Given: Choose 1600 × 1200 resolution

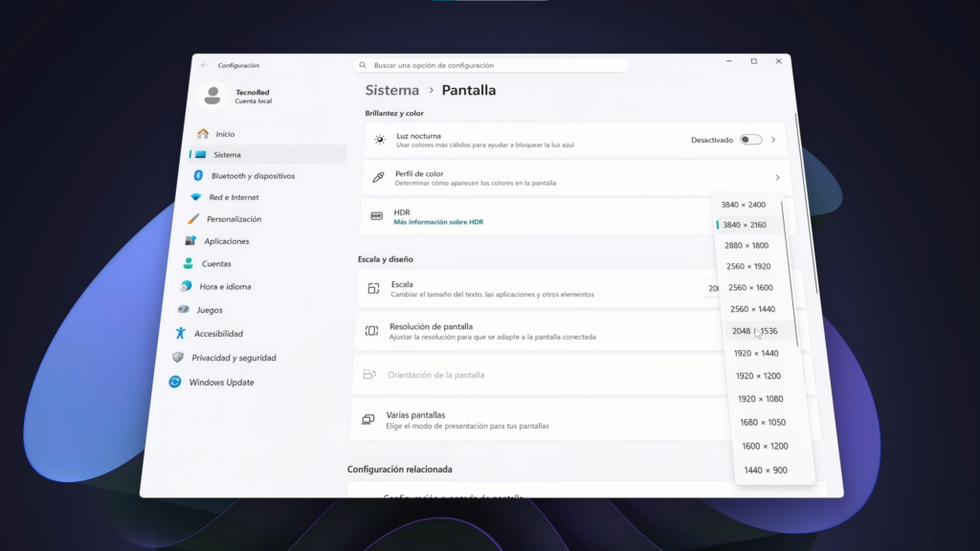Looking at the screenshot, I should pos(765,446).
